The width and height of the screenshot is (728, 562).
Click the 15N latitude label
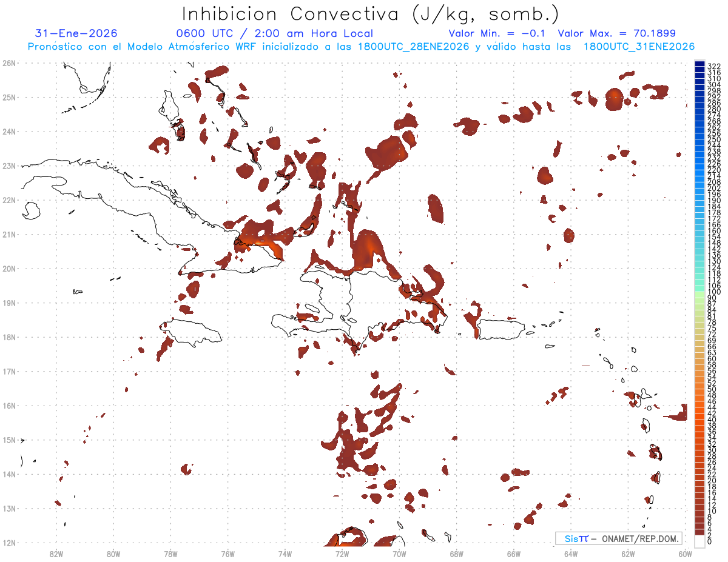point(9,440)
